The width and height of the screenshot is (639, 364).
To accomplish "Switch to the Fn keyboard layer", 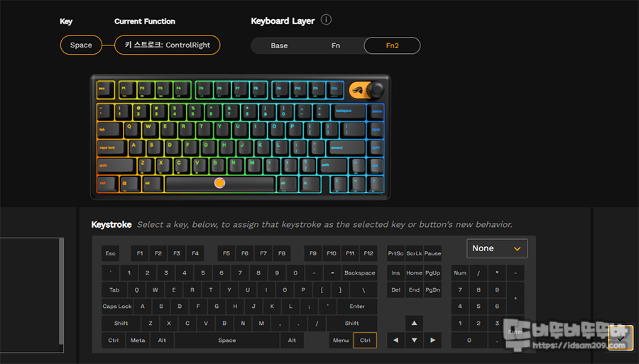I will click(x=335, y=45).
